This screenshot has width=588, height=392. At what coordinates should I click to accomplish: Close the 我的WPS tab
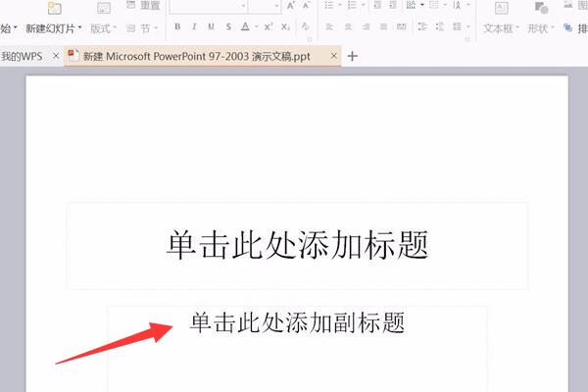pyautogui.click(x=56, y=56)
